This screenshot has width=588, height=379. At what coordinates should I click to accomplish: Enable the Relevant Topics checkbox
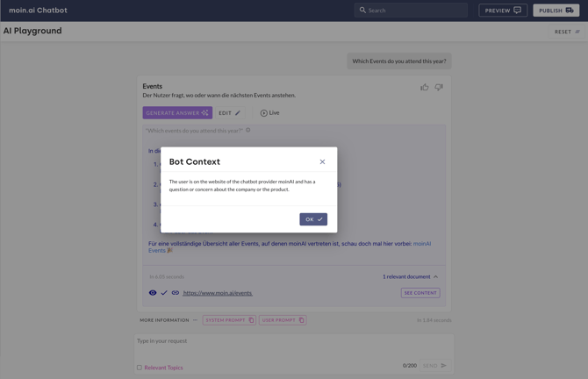(139, 368)
